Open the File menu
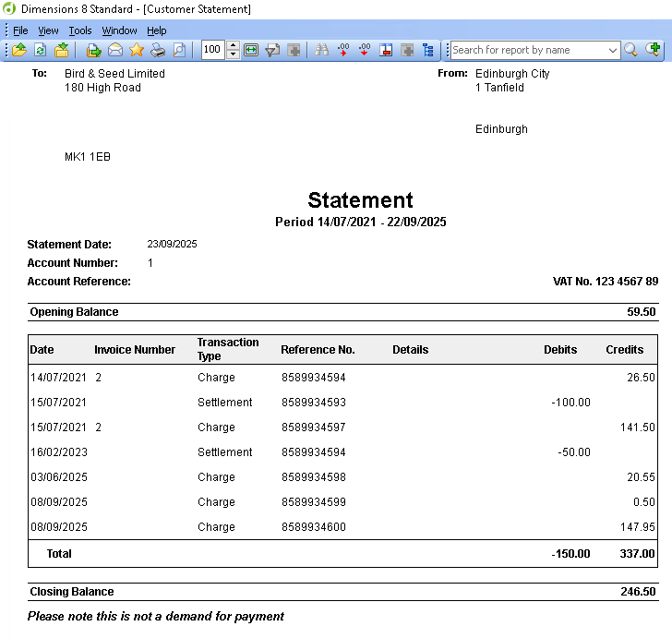The height and width of the screenshot is (638, 672). 20,30
